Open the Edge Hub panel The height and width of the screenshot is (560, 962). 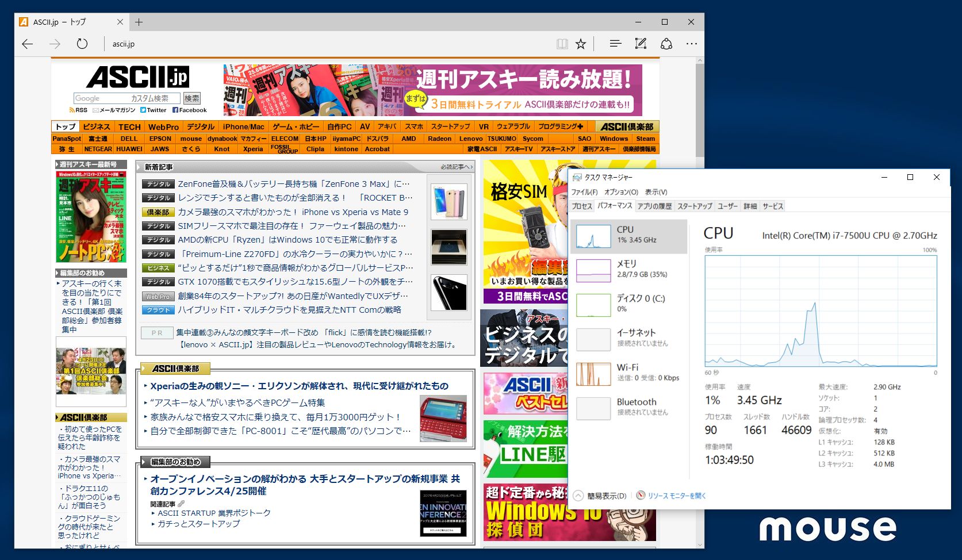[x=615, y=44]
